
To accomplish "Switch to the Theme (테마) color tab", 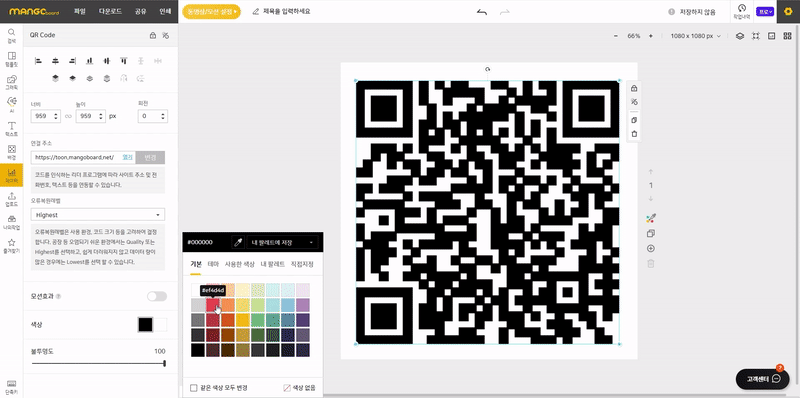I will coord(213,264).
